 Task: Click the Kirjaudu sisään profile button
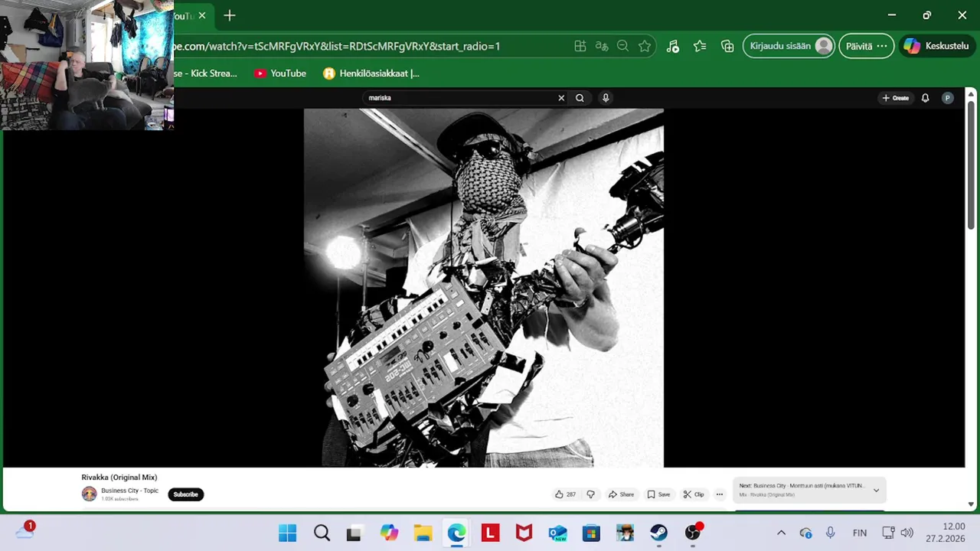(789, 46)
